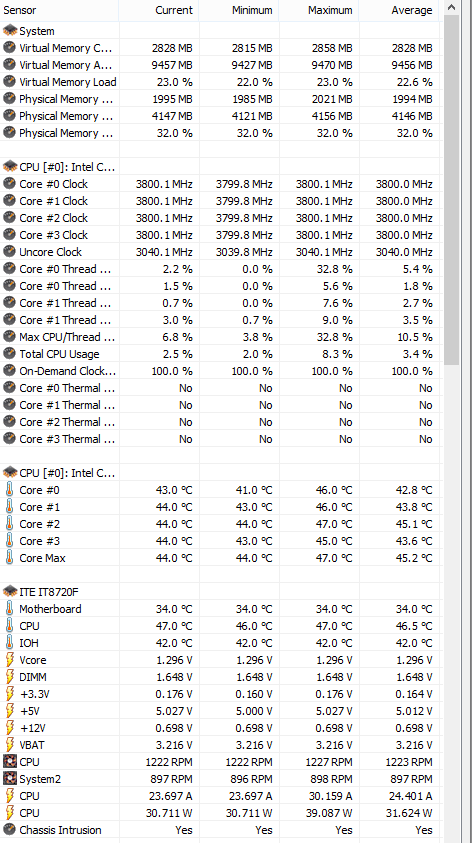
Task: Click the Chassis Intrusion sensor icon
Action: 10,830
